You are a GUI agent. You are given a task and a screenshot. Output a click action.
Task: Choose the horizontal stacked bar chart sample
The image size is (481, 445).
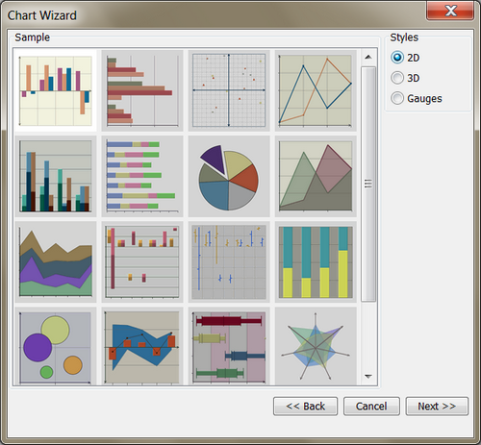point(142,176)
